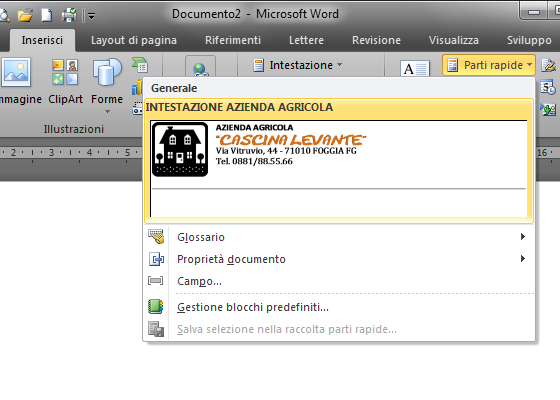Toggle the Parti rapide dropdown button
560x400 pixels.
[489, 65]
